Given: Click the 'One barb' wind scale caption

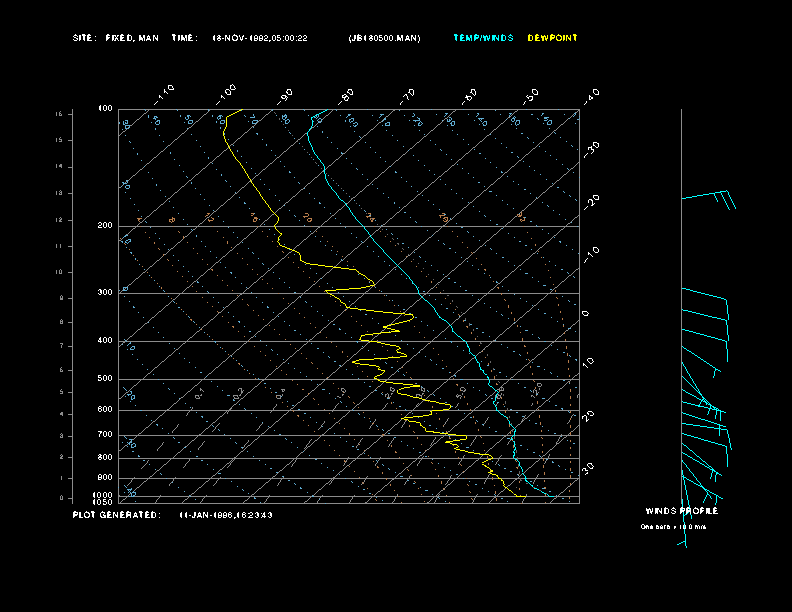Looking at the screenshot, I should tap(673, 526).
